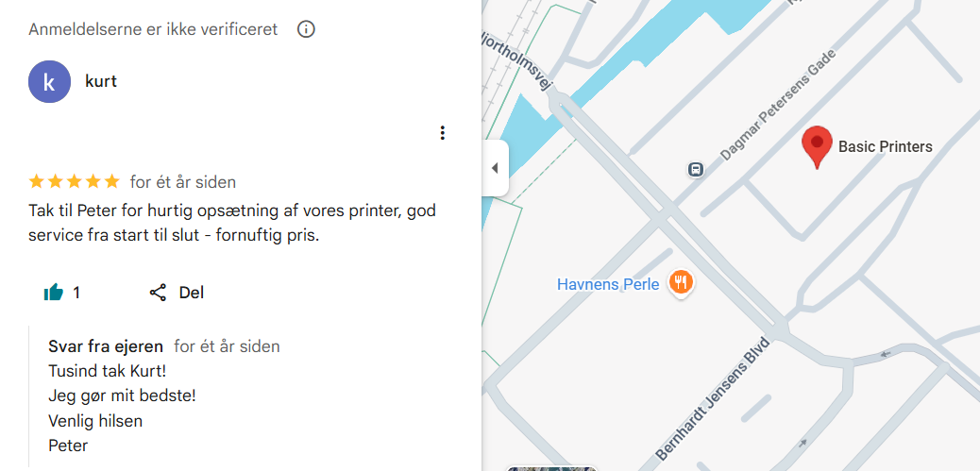Click the review text thanking Peter
Image resolution: width=980 pixels, height=471 pixels.
232,223
